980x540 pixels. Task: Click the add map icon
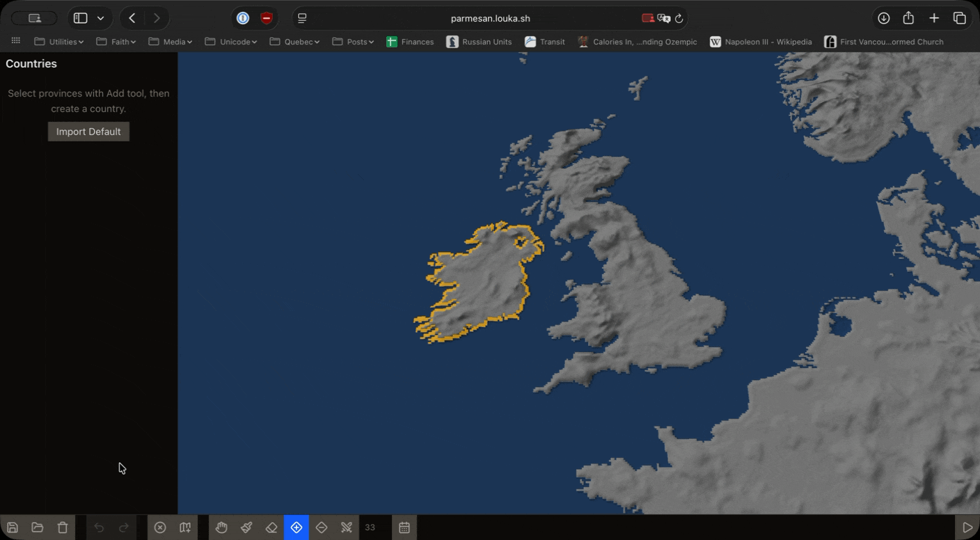point(185,527)
